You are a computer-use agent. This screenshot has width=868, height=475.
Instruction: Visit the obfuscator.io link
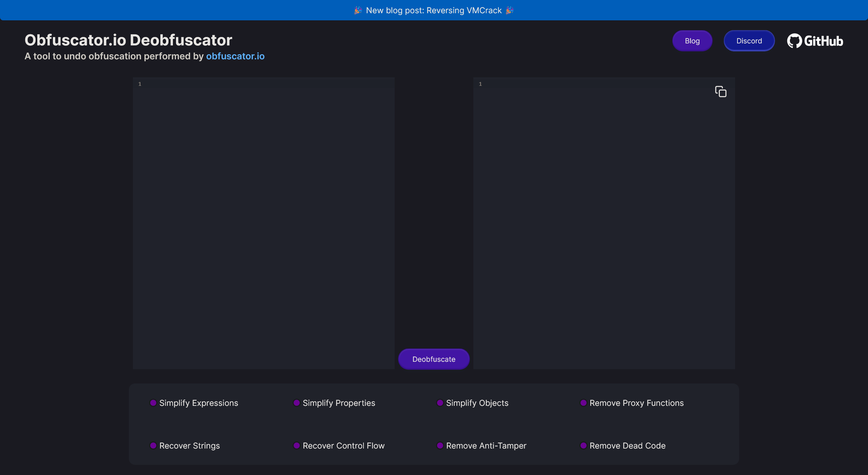pos(235,56)
